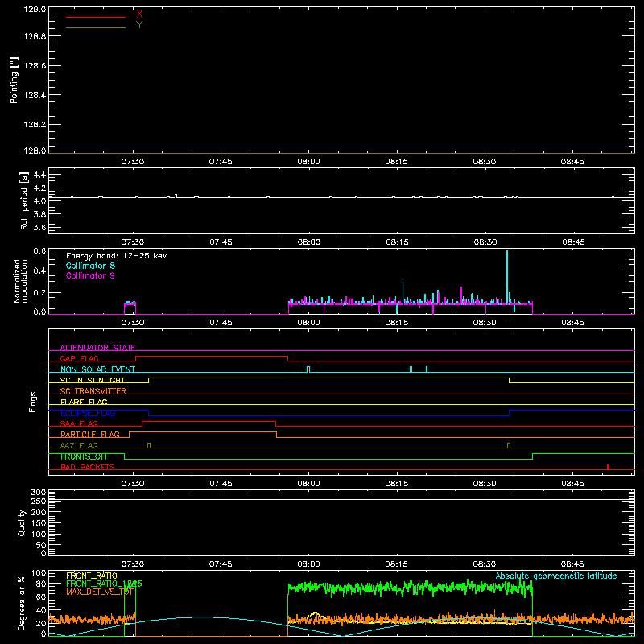Select the FRONT_RATIO_1225 legend label
The image size is (644, 644).
(x=104, y=584)
